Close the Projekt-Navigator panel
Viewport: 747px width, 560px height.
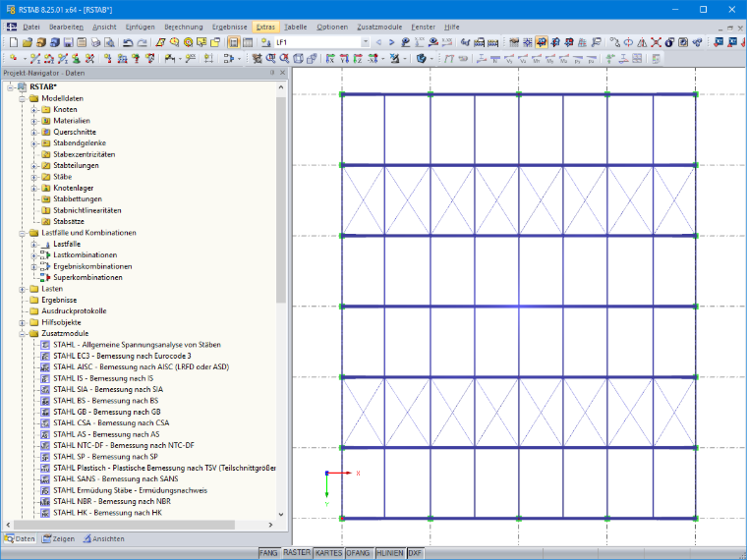point(282,73)
